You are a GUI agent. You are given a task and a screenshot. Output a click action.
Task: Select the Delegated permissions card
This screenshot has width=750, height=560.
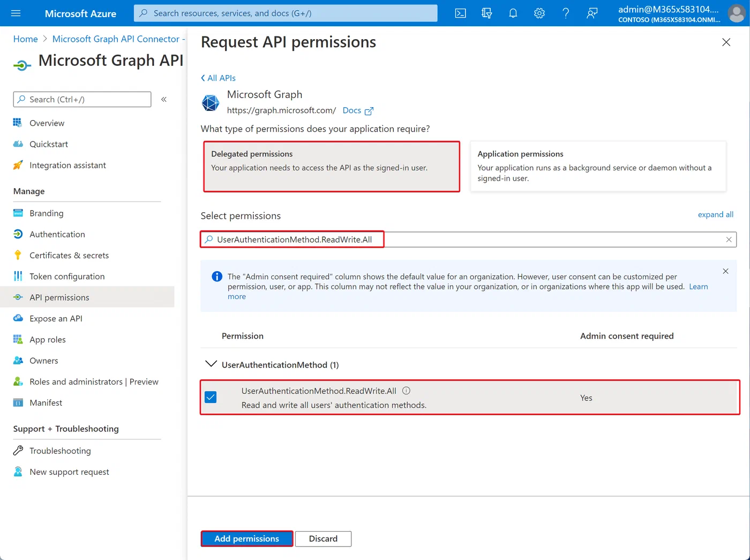click(x=332, y=166)
